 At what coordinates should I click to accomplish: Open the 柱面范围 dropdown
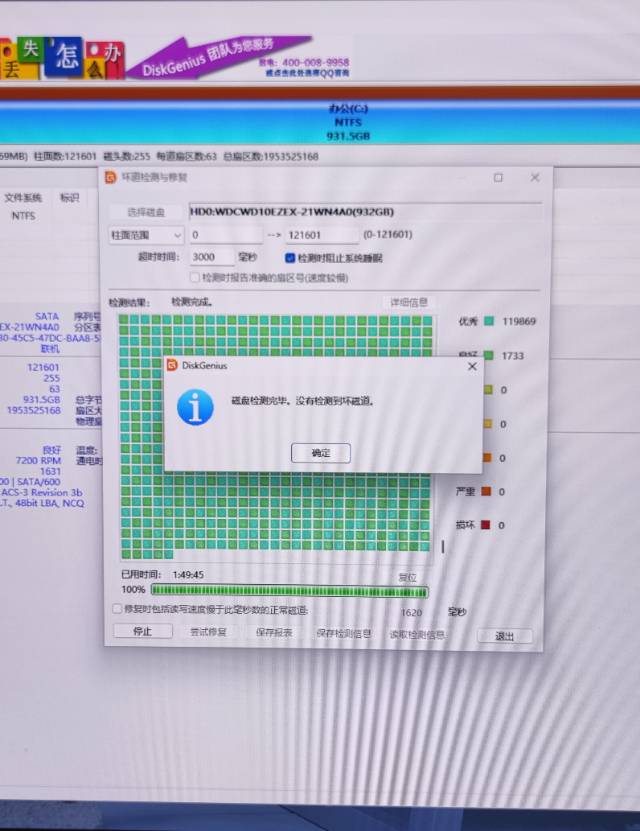pyautogui.click(x=146, y=235)
